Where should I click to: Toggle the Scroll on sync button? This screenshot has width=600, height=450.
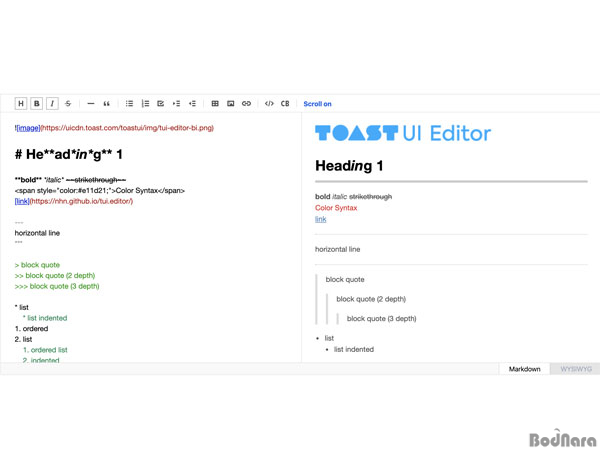coord(317,104)
